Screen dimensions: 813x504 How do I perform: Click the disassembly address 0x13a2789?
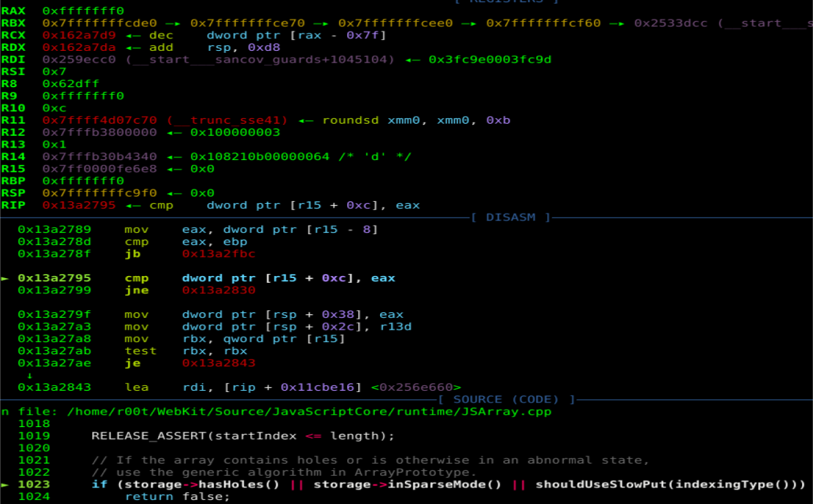[54, 229]
